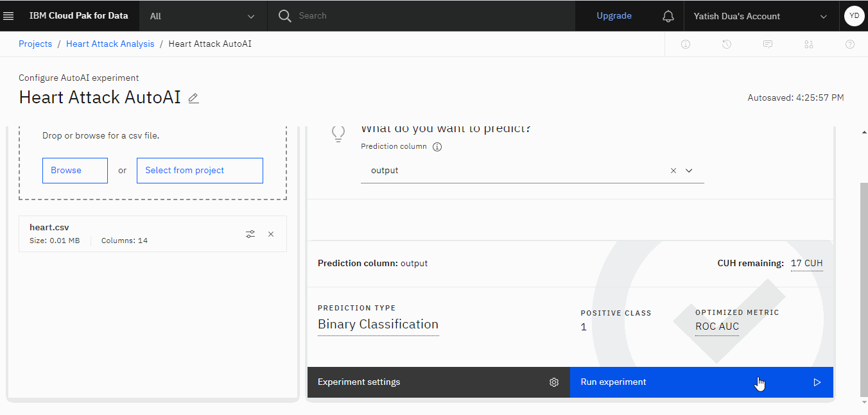Expand the prediction column dropdown chevron
The width and height of the screenshot is (868, 415).
(x=689, y=171)
